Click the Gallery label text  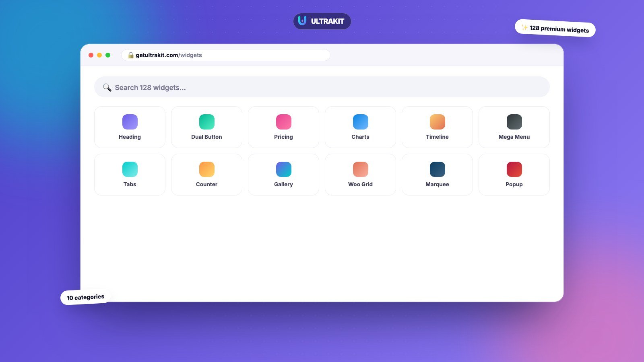tap(283, 184)
